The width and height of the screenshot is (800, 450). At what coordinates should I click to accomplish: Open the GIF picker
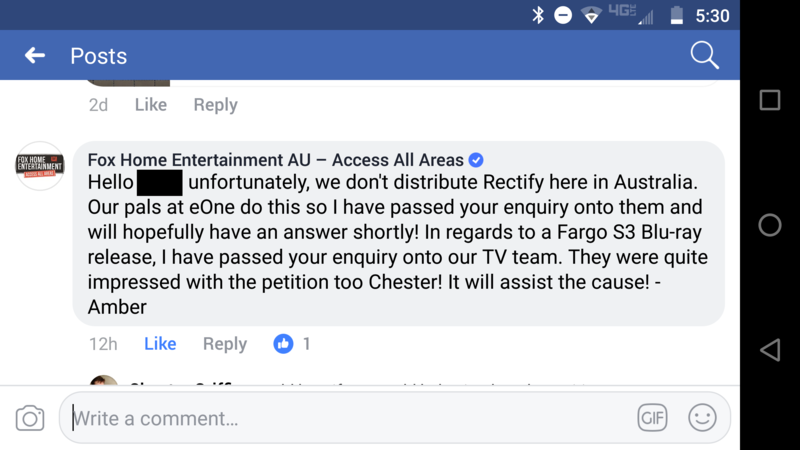652,418
